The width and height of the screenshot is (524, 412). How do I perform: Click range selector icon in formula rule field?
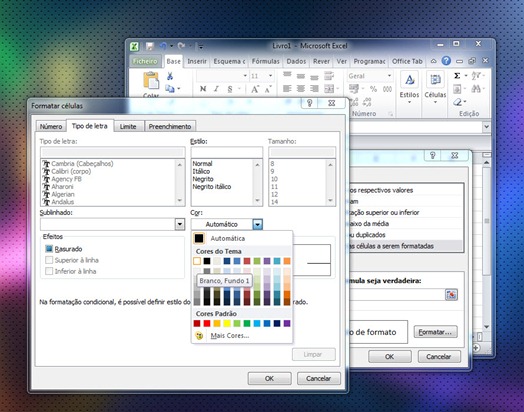451,295
